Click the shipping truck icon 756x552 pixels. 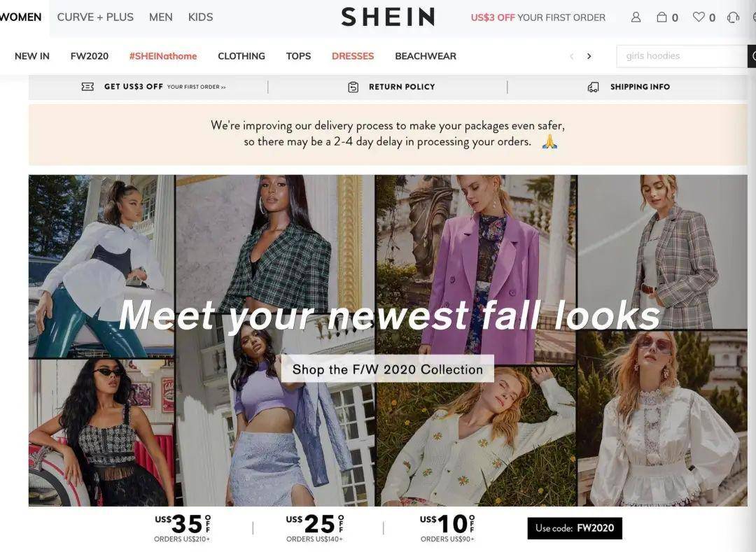pyautogui.click(x=593, y=87)
